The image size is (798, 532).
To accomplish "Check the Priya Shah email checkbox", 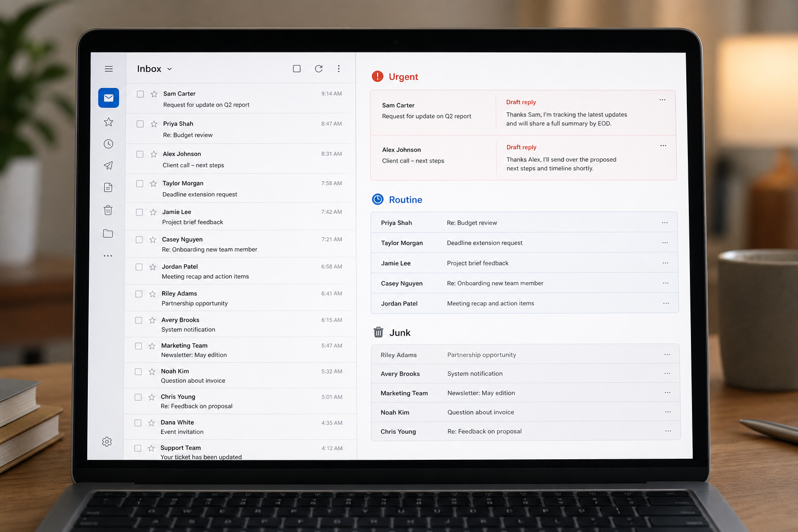I will pyautogui.click(x=140, y=124).
